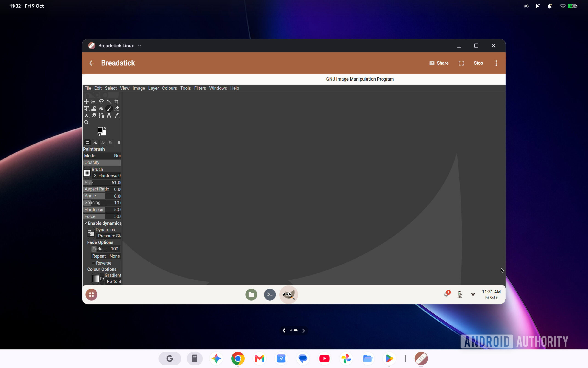Select the Fuzzy Select magic wand tool
Viewport: 588px width, 368px height.
(109, 101)
